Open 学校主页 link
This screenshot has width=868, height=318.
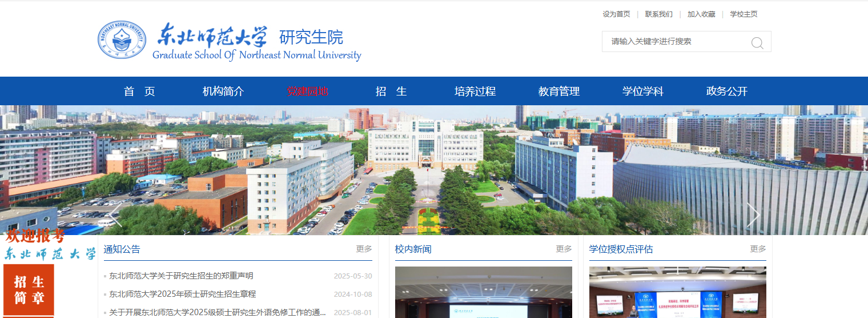pyautogui.click(x=744, y=14)
